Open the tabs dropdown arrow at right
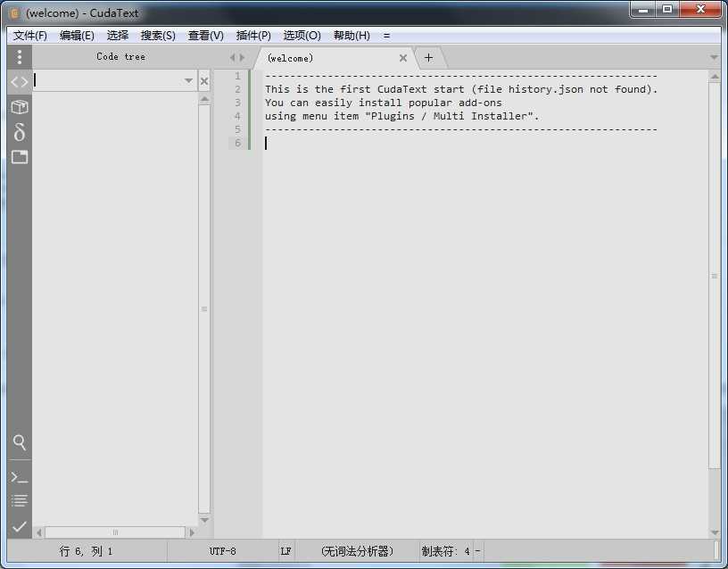 tap(714, 58)
